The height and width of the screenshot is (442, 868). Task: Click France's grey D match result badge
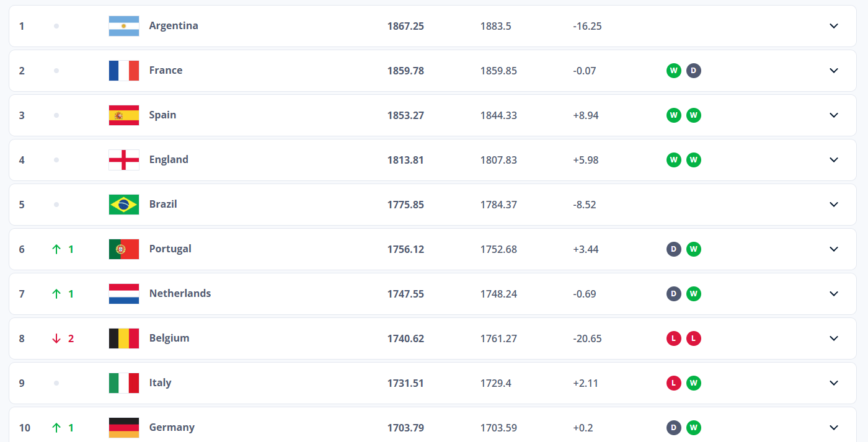694,71
